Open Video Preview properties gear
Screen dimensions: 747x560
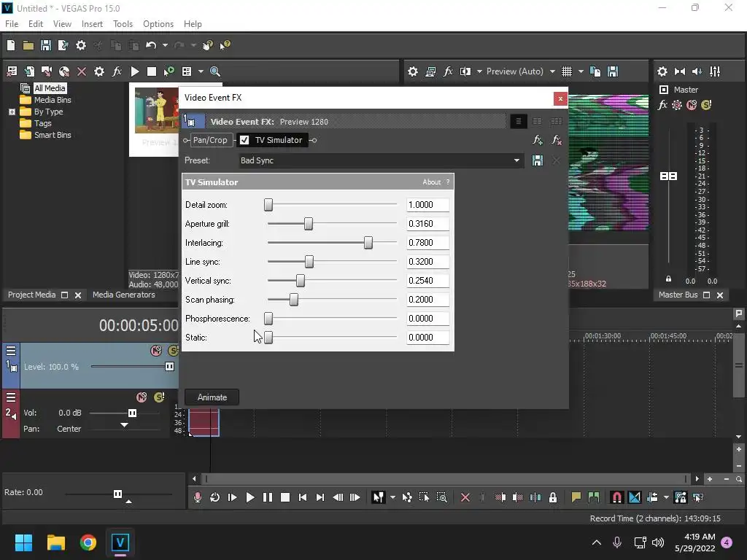pos(413,71)
